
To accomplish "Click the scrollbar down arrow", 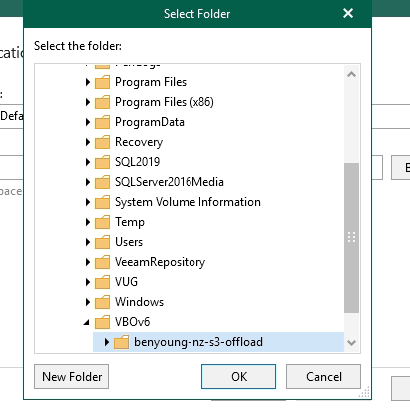I will pyautogui.click(x=351, y=343).
